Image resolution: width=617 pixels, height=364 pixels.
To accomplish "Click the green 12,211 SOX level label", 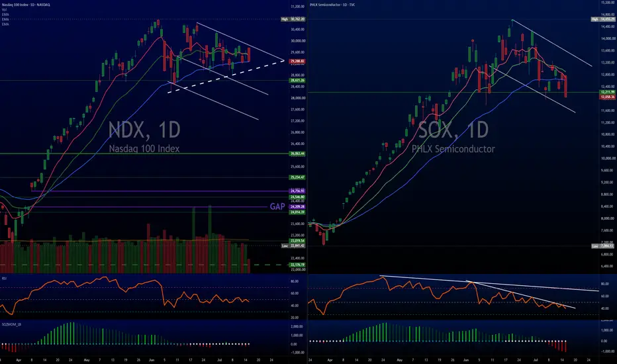I will tap(607, 92).
